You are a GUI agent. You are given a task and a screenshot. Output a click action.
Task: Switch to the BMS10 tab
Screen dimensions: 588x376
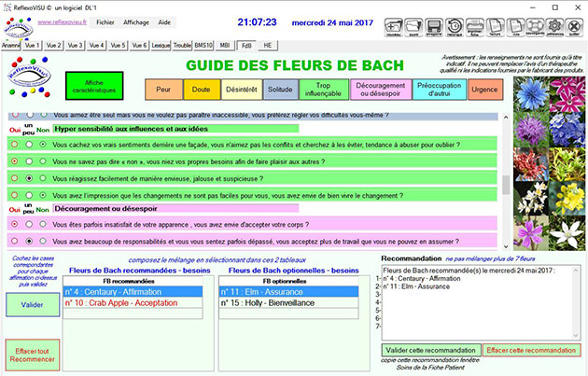click(x=203, y=46)
